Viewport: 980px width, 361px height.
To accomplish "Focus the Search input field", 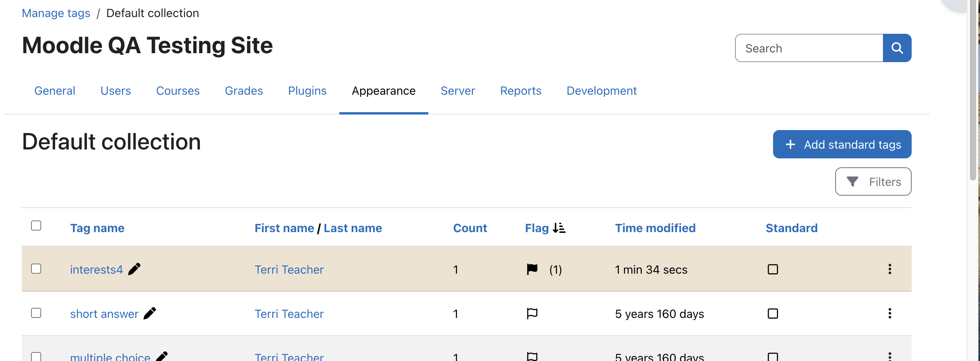I will click(x=809, y=48).
